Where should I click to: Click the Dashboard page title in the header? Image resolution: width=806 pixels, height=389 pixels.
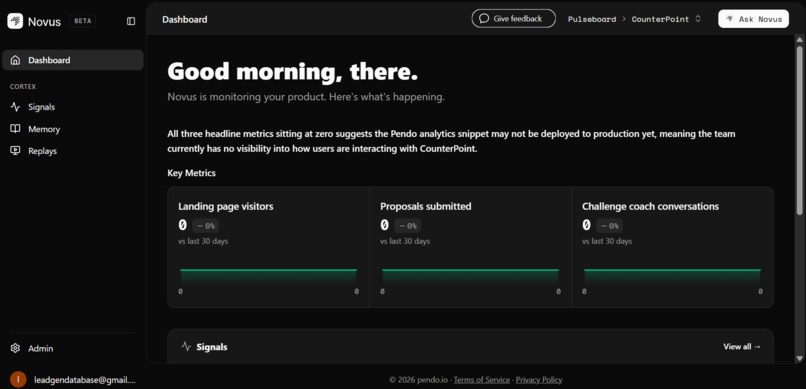point(185,20)
